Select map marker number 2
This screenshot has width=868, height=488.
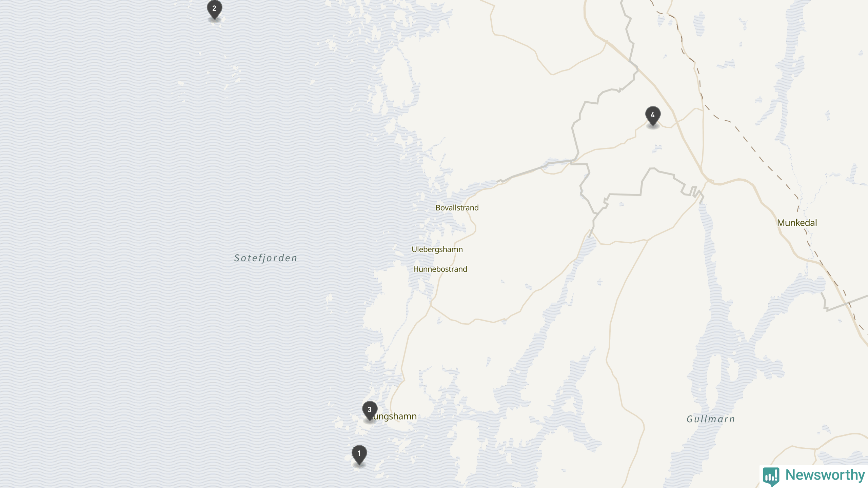(214, 9)
